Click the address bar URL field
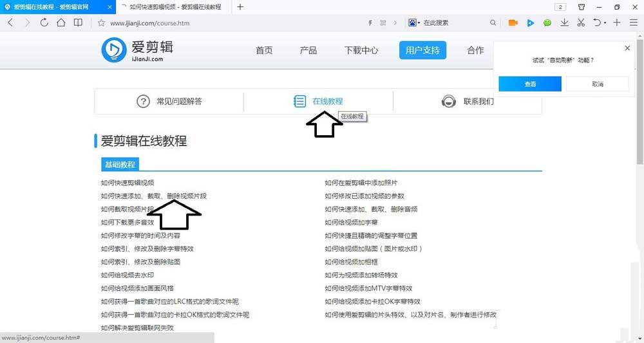 (x=150, y=23)
